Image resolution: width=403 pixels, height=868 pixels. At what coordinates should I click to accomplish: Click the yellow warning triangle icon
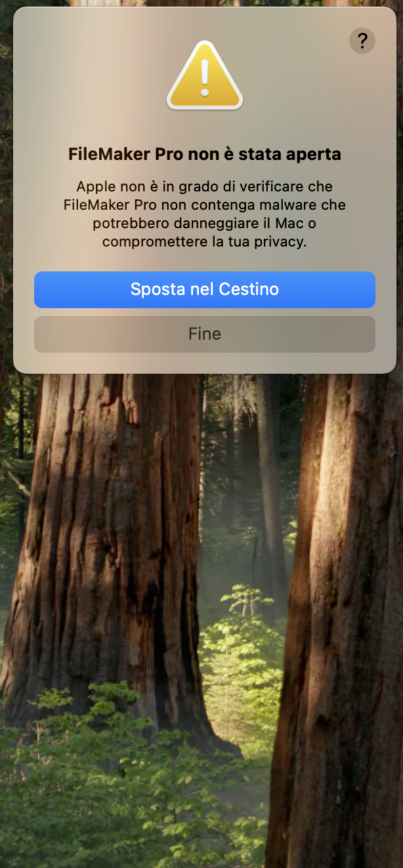(205, 75)
